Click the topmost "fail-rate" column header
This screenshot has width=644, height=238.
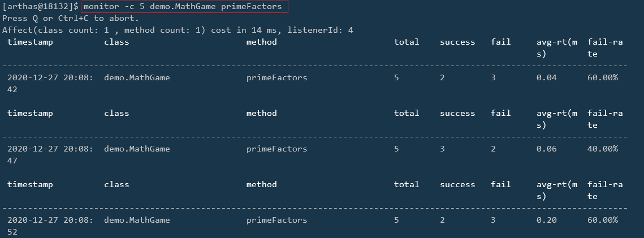(606, 47)
